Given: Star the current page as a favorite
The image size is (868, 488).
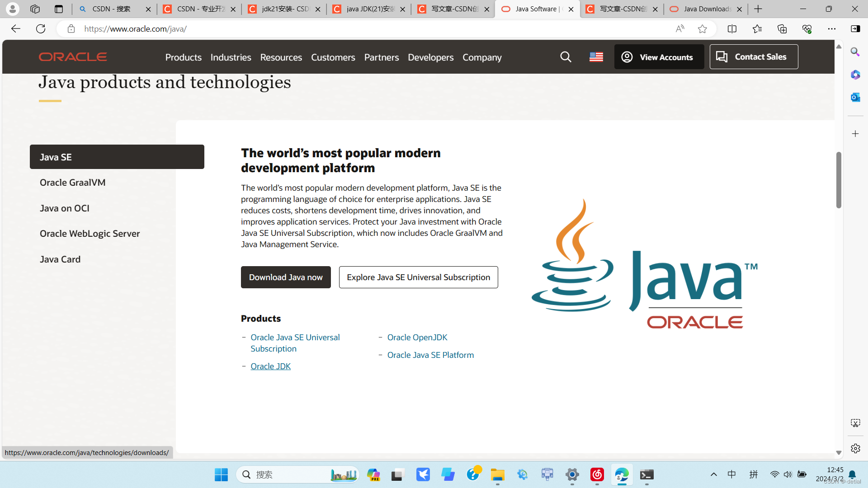Looking at the screenshot, I should pyautogui.click(x=703, y=28).
